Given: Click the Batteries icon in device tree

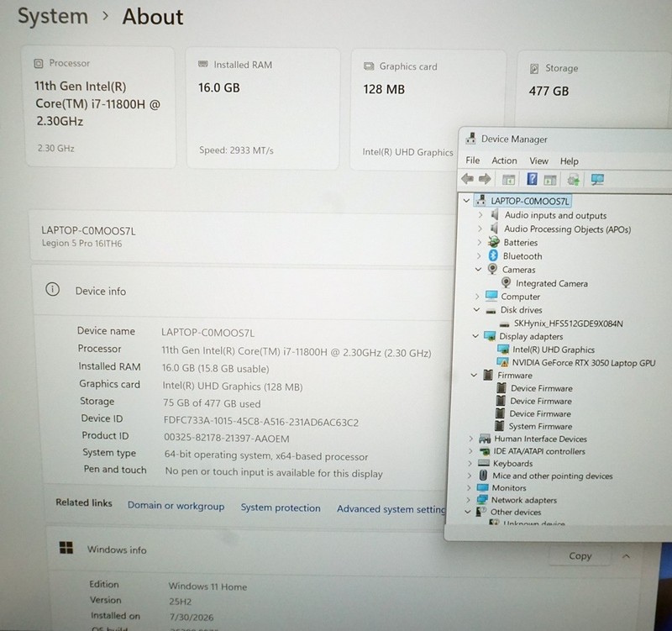Looking at the screenshot, I should 494,242.
